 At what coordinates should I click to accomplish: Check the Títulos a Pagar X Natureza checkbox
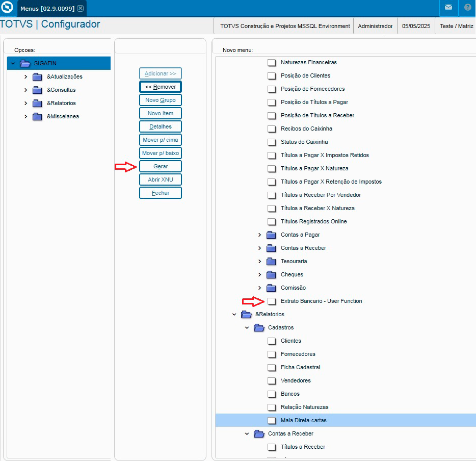tap(272, 169)
